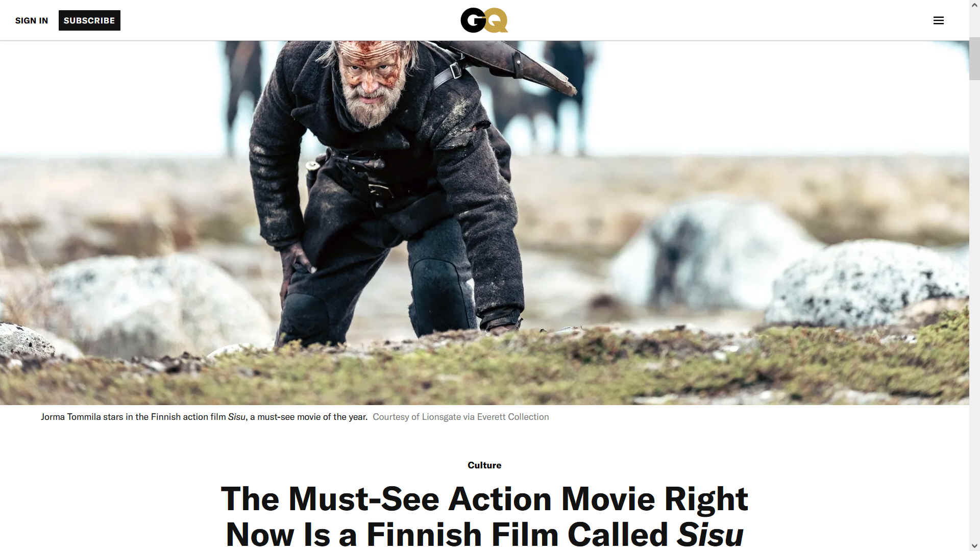Click the Jorma Tommila caption text
The width and height of the screenshot is (980, 551).
pos(204,417)
